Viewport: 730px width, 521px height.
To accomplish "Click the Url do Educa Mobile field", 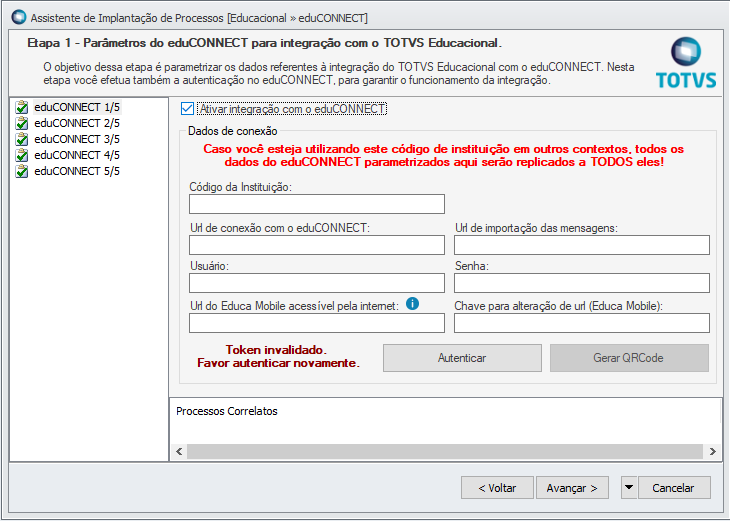I will click(x=317, y=323).
